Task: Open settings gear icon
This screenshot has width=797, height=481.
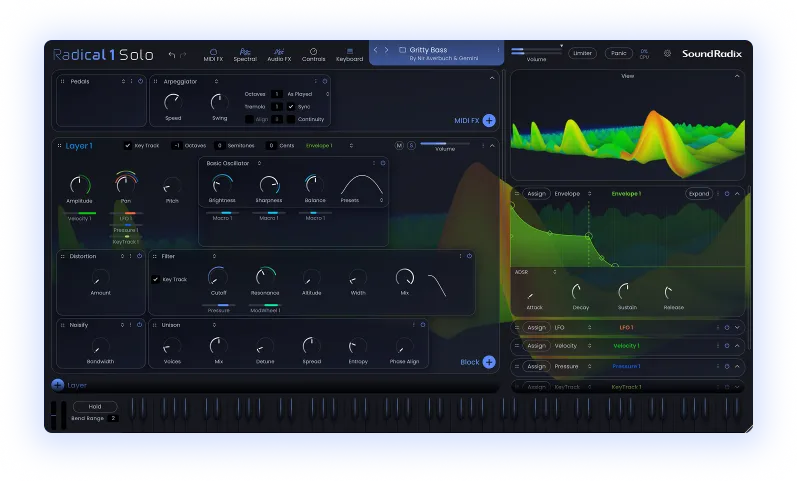Action: (x=667, y=53)
